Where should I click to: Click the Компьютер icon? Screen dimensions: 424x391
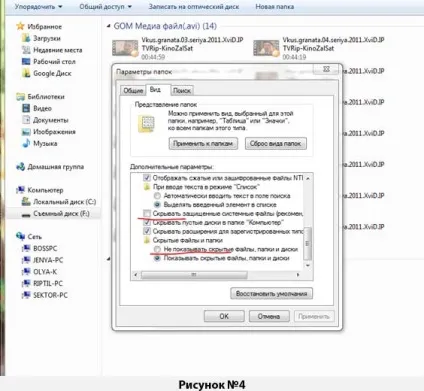[20, 190]
